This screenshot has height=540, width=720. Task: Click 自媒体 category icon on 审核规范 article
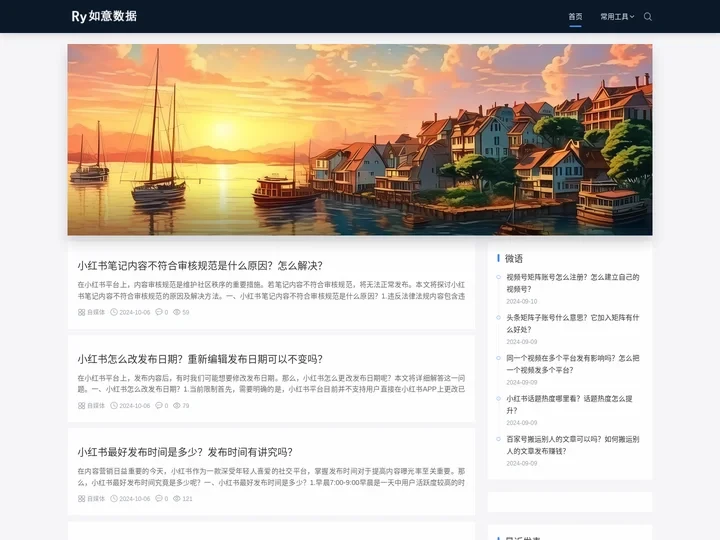[x=81, y=312]
